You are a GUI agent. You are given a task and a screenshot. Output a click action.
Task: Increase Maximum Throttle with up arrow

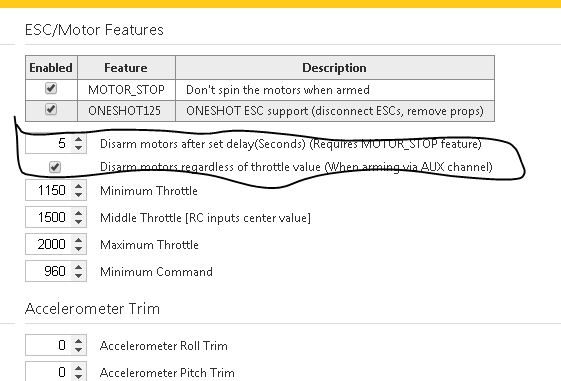point(78,240)
